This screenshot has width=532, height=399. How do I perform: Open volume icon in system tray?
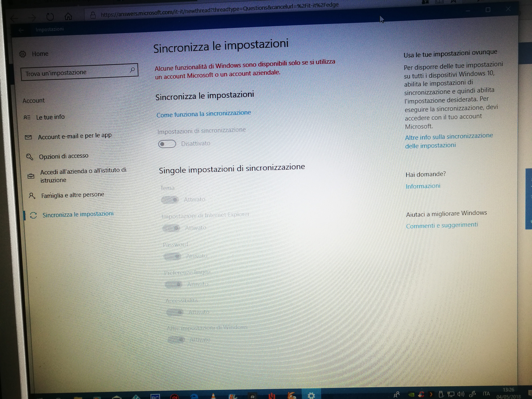(x=460, y=394)
